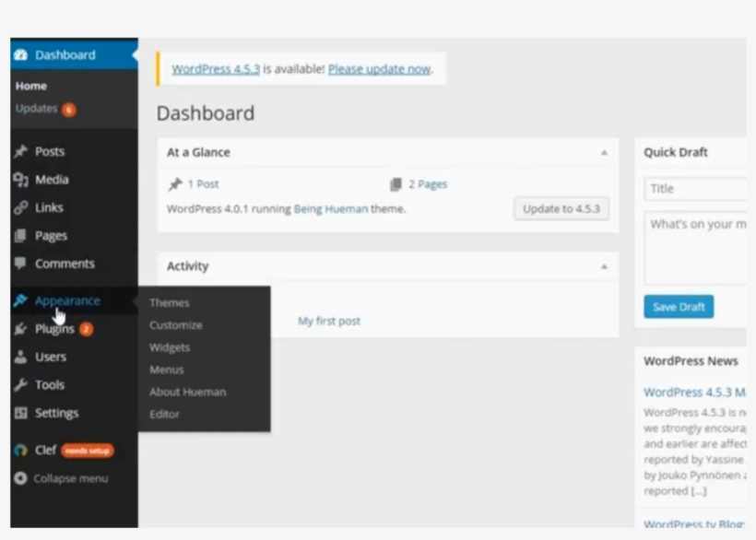Image resolution: width=756 pixels, height=540 pixels.
Task: Click the Plugins update count badge
Action: point(87,329)
